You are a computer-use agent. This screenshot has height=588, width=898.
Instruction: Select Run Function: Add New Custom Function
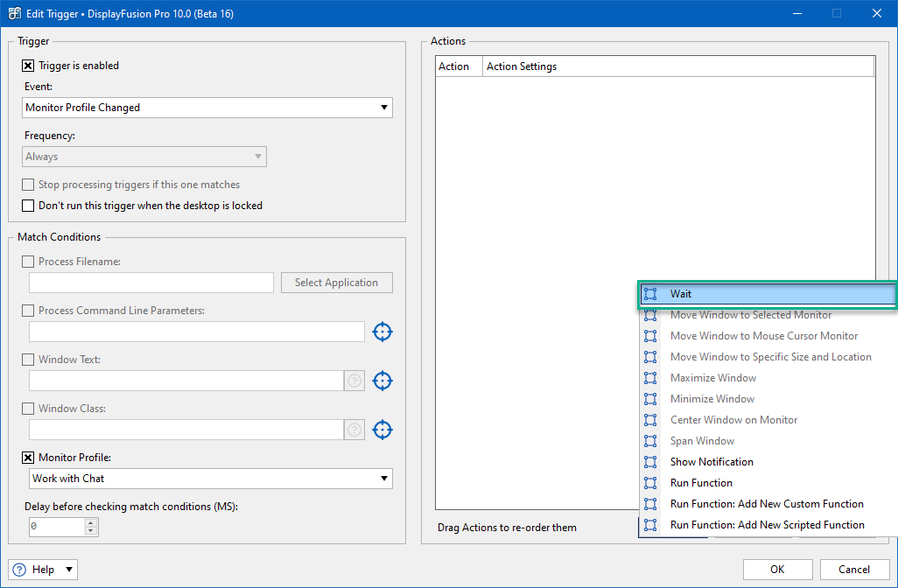768,504
